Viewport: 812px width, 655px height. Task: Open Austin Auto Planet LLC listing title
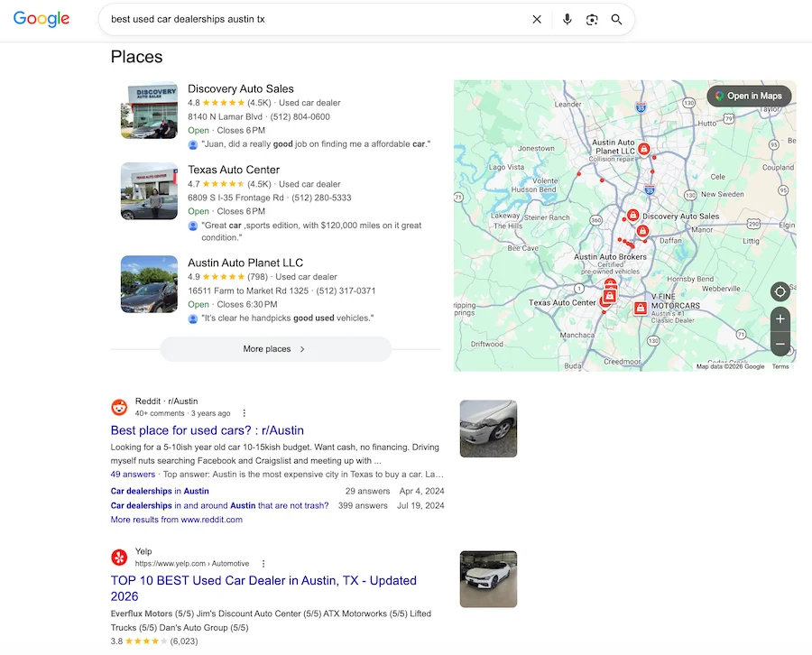[245, 263]
